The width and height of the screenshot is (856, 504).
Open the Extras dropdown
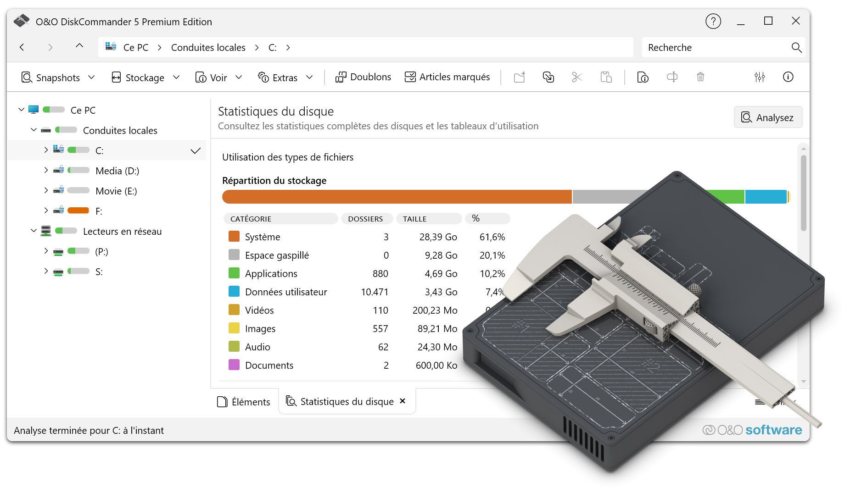[310, 77]
